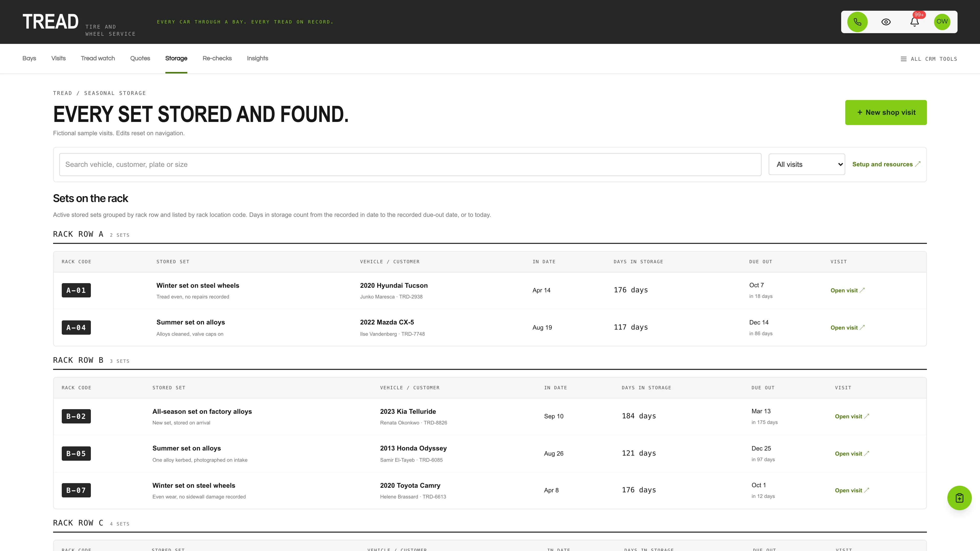Open visit for 2020 Hyundai Tucson
Viewport: 980px width, 551px height.
(x=847, y=290)
